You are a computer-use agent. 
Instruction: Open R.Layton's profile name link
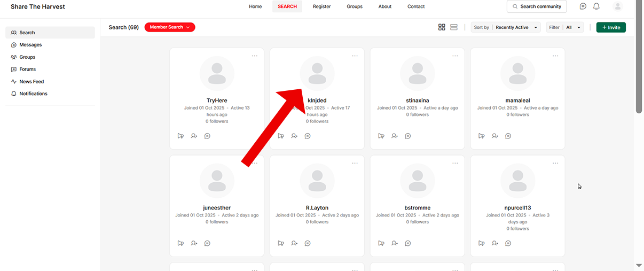(x=317, y=208)
